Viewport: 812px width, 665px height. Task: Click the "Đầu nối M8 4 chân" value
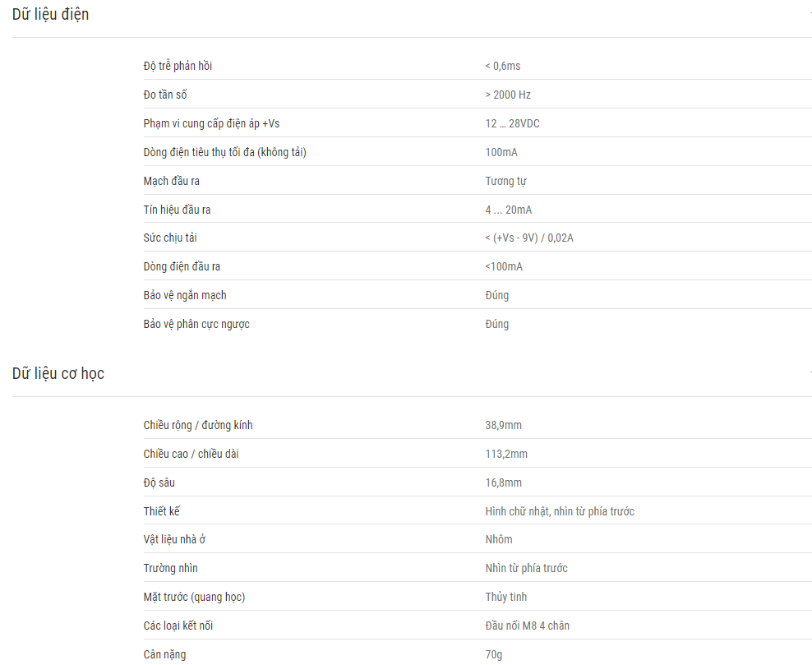pos(527,626)
